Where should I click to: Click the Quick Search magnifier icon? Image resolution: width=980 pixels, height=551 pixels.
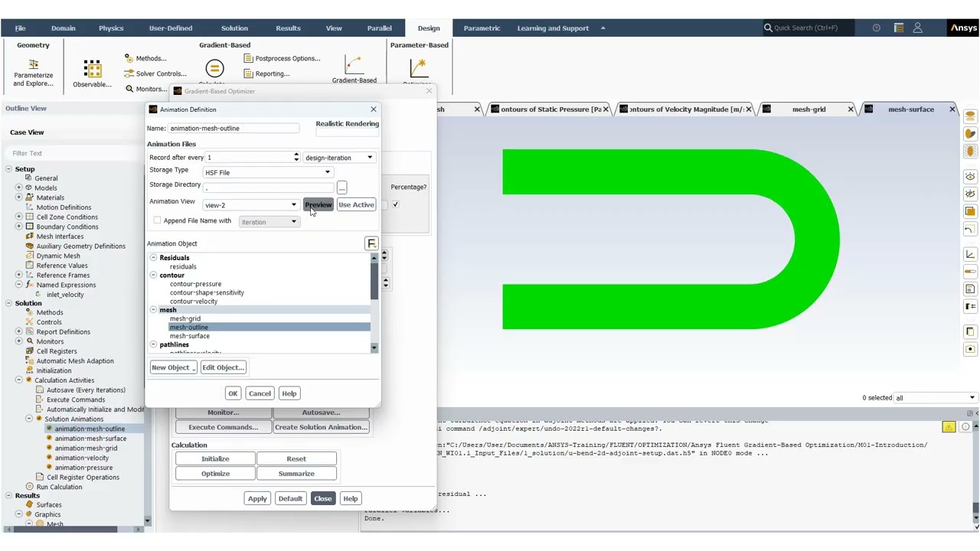(768, 28)
